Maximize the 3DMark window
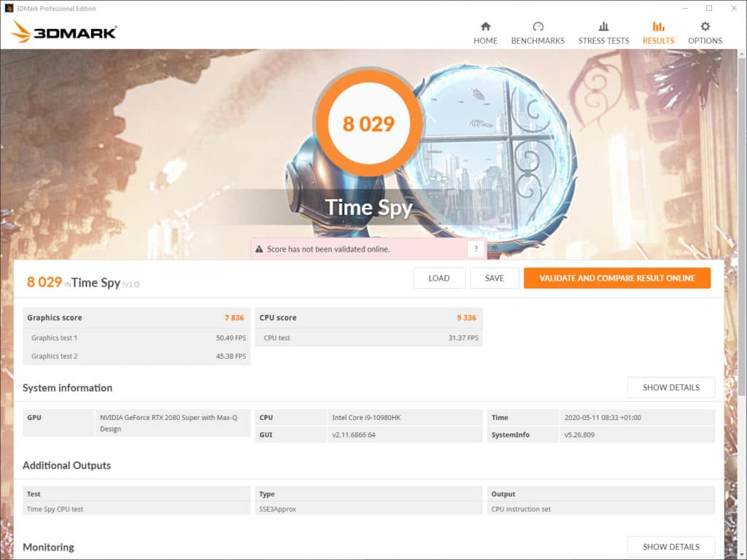 pos(709,8)
